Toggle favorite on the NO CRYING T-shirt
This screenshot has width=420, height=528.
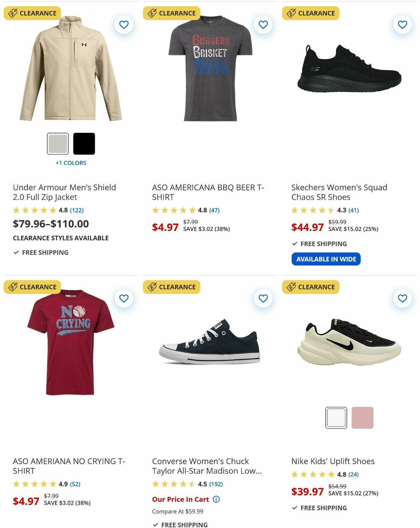124,298
